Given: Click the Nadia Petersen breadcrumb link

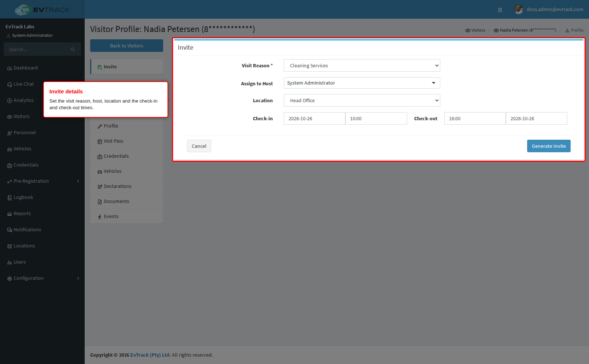Looking at the screenshot, I should [525, 30].
